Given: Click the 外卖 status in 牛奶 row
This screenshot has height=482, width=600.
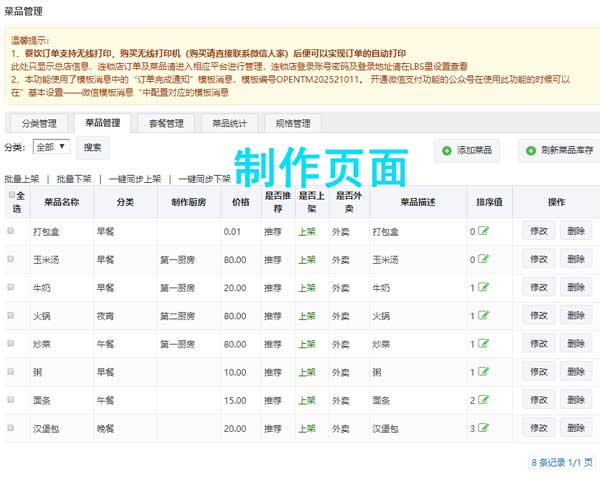Looking at the screenshot, I should click(x=341, y=288).
